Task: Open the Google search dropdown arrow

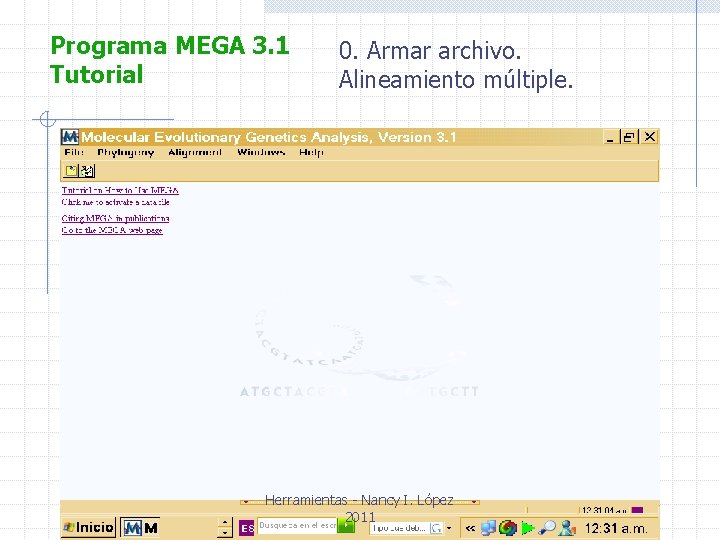Action: 449,528
